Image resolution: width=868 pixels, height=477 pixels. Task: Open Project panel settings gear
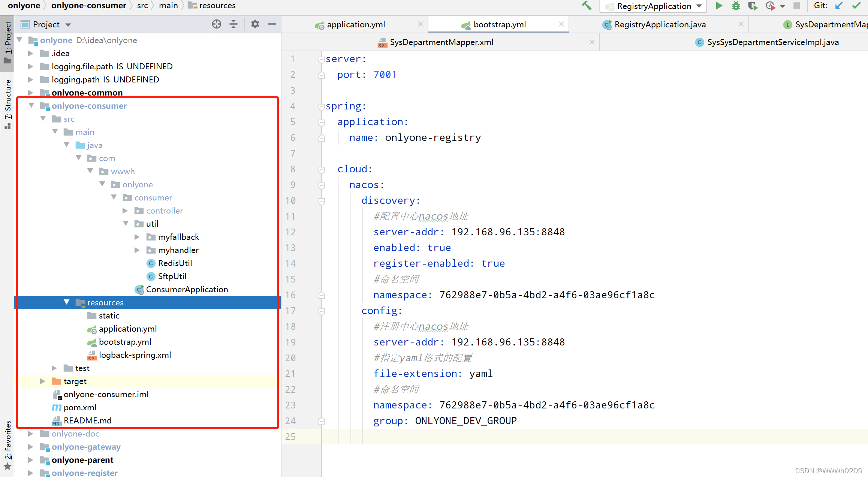(255, 24)
